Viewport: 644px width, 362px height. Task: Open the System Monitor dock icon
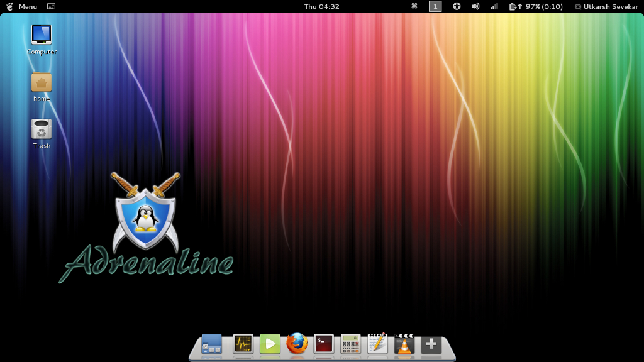[x=243, y=344]
